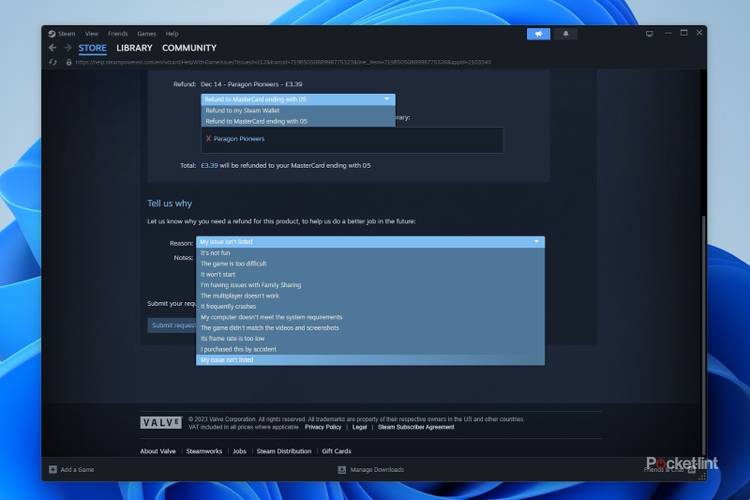The image size is (750, 500).
Task: Select 'It frequently crashes' as the reason
Action: (238, 306)
